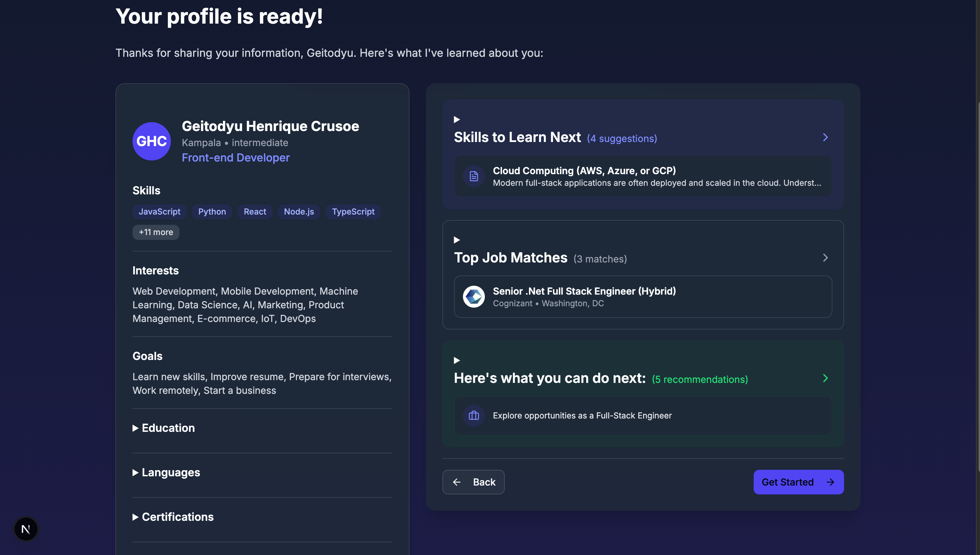Select the JavaScript skill tag
Screen dimensions: 980x555
(160, 211)
